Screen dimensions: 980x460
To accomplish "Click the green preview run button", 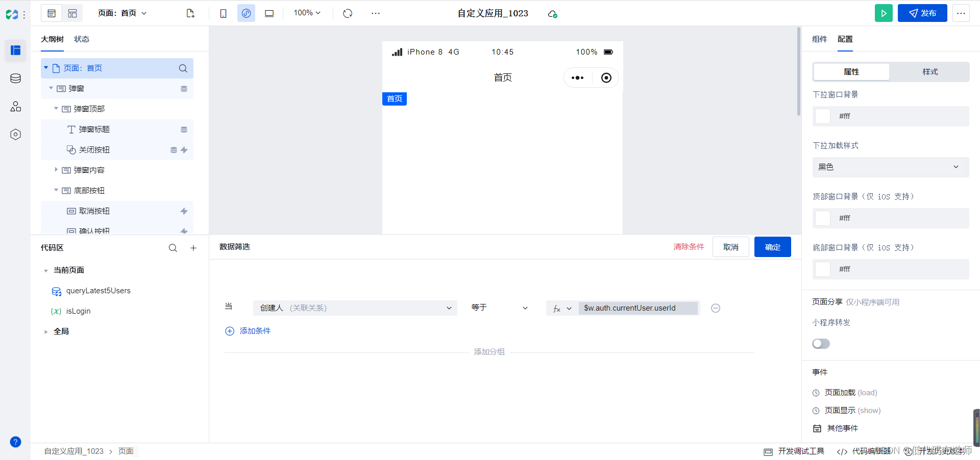I will (x=884, y=13).
